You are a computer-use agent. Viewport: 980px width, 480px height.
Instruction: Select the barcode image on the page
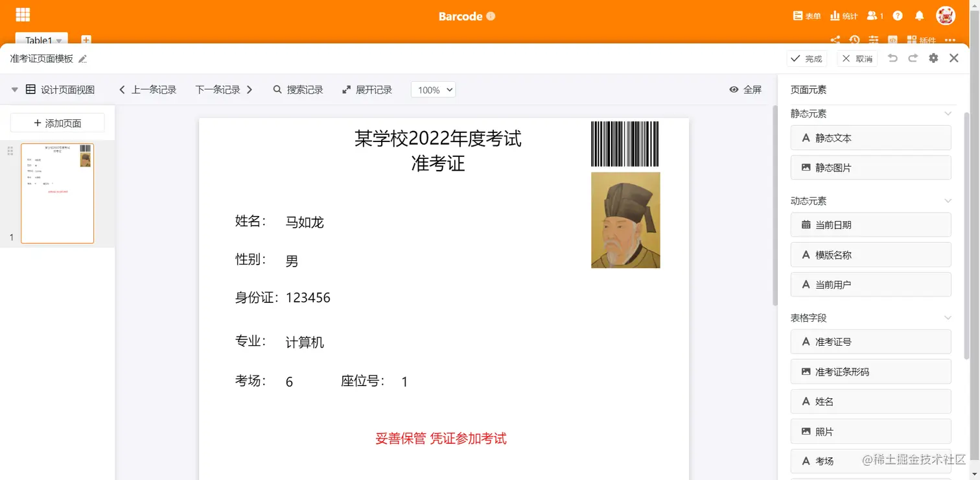coord(625,144)
